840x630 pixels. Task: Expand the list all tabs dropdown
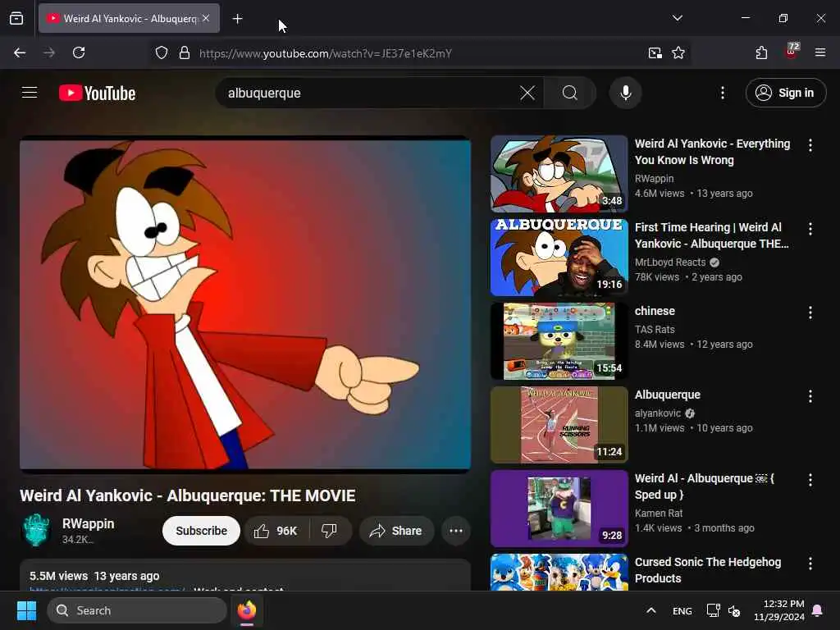pyautogui.click(x=677, y=18)
